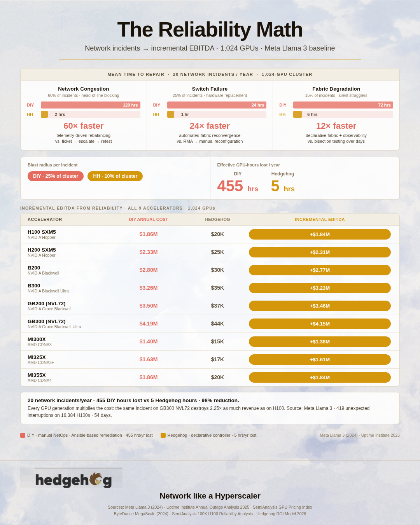Click the red DIY legend square
Viewport: 420px width, 525px height.
tap(23, 436)
